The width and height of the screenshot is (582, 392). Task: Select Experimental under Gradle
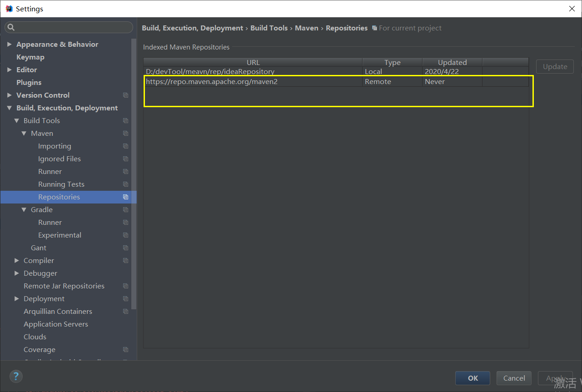[x=60, y=235]
